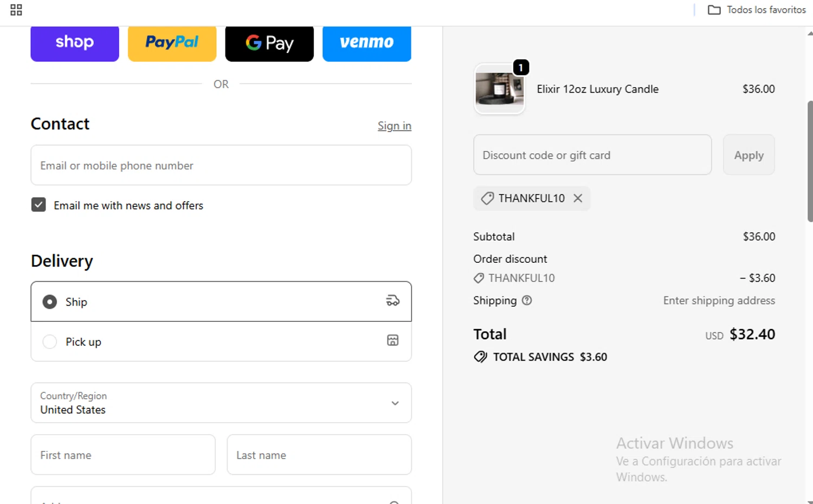Pay with Shop Pay button

point(75,43)
